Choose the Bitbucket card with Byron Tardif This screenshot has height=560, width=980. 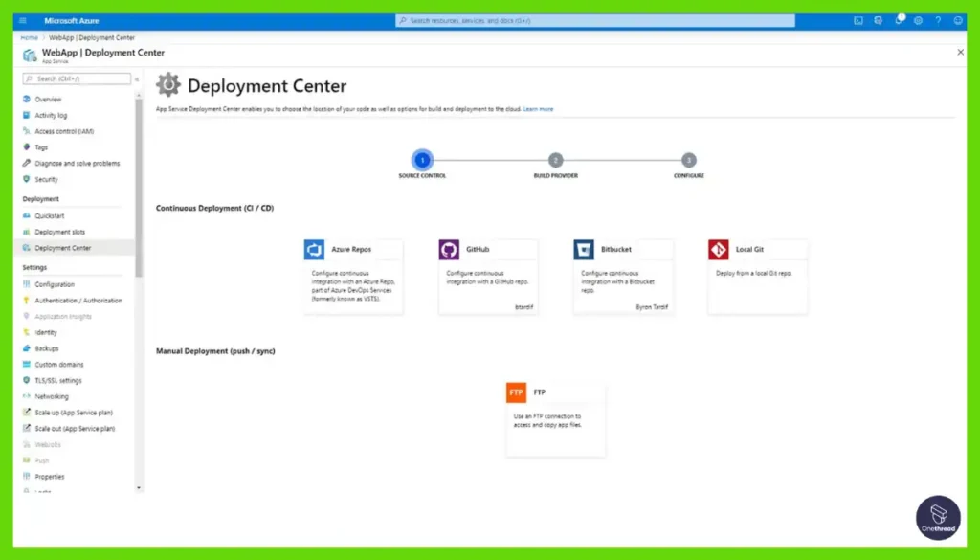(623, 277)
